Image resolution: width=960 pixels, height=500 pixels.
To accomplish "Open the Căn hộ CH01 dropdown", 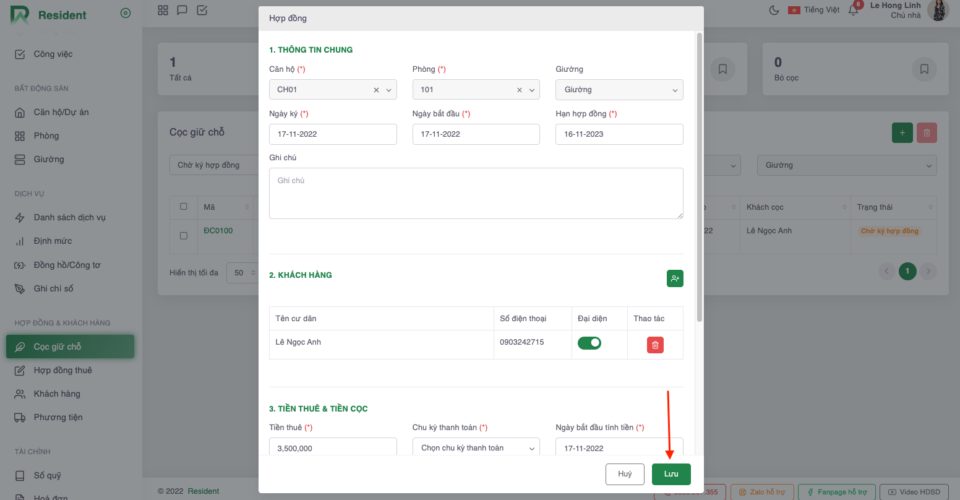I will coord(332,90).
